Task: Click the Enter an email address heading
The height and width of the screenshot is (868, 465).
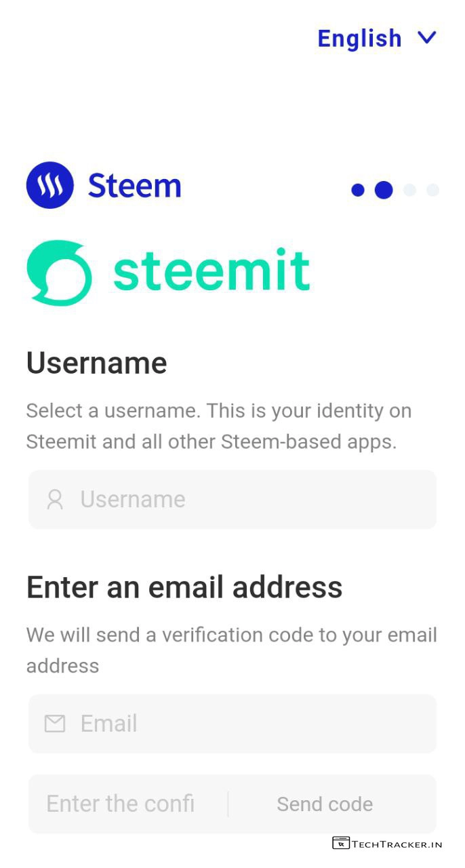Action: (x=184, y=587)
